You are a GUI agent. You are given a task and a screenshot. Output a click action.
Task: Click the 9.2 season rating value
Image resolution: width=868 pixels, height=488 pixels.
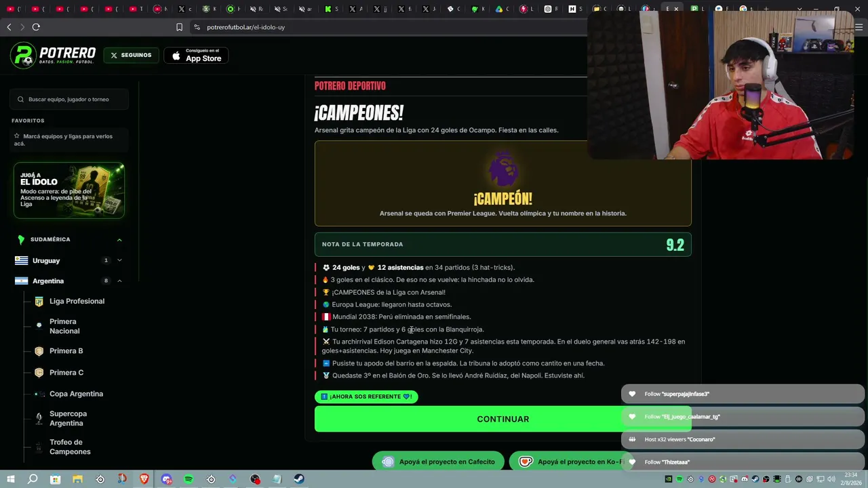pos(675,245)
